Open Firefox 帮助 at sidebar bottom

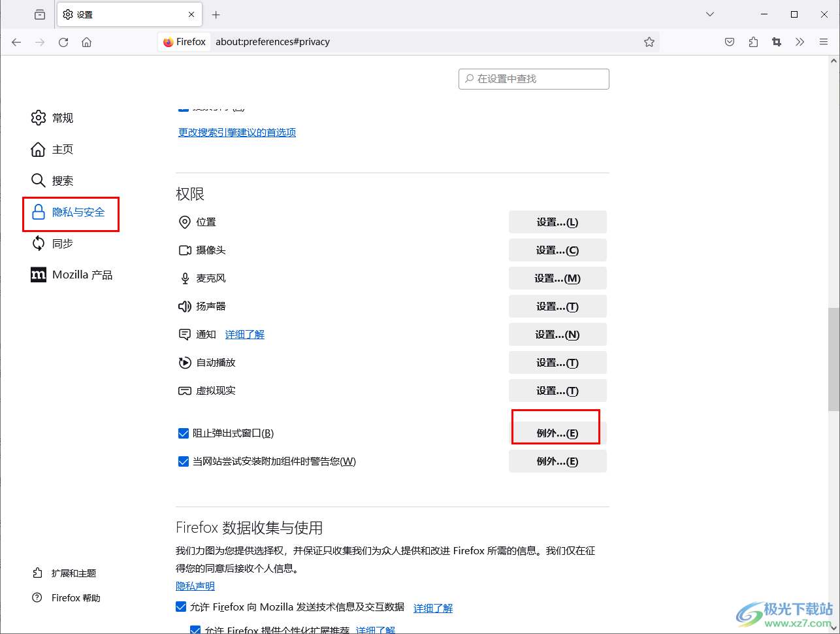pyautogui.click(x=67, y=598)
